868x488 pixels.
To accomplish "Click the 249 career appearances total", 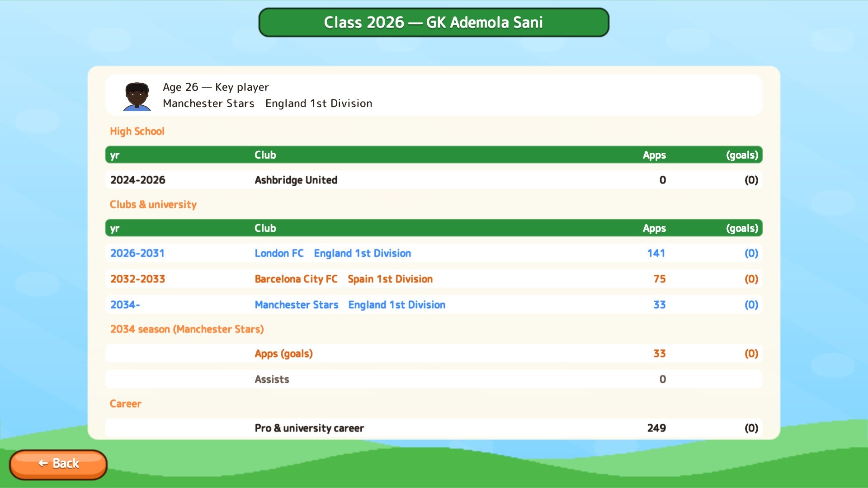I will [x=656, y=428].
